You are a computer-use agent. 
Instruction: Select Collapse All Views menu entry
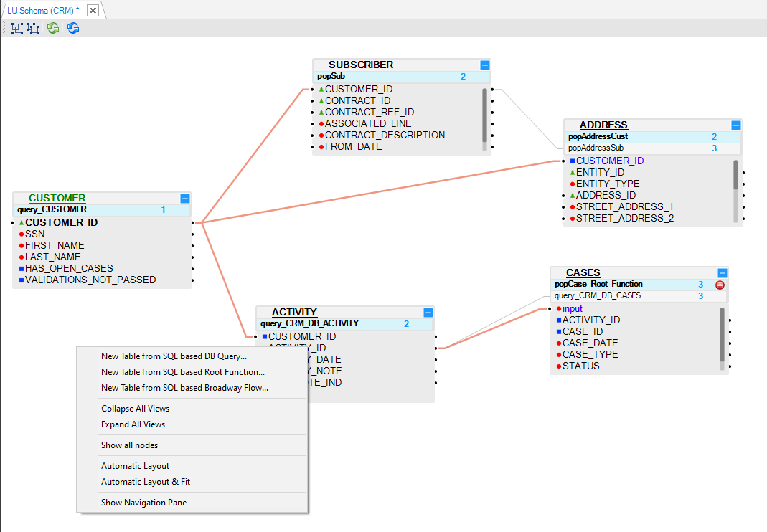(x=135, y=409)
